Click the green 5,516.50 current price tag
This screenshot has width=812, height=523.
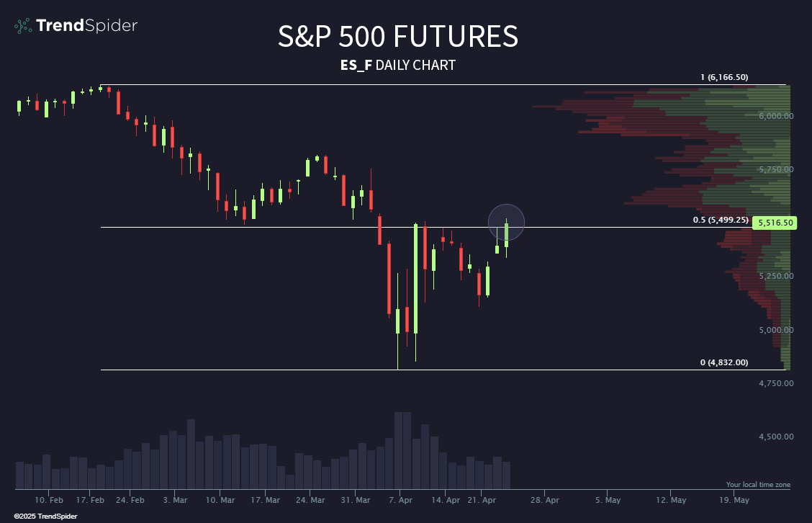[775, 223]
